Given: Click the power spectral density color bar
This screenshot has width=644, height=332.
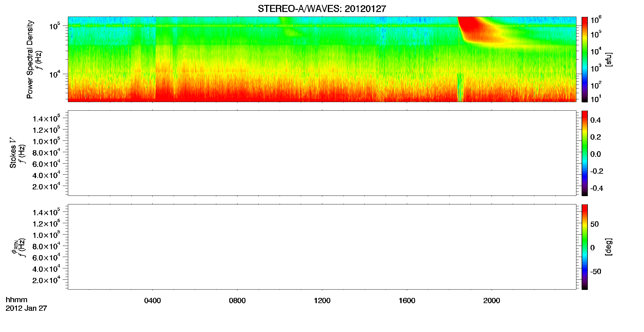Looking at the screenshot, I should [x=585, y=59].
